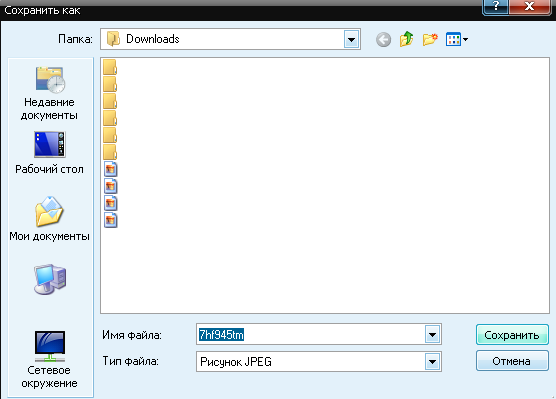The image size is (556, 399).
Task: Expand the Тип файла dropdown arrow
Action: (432, 362)
